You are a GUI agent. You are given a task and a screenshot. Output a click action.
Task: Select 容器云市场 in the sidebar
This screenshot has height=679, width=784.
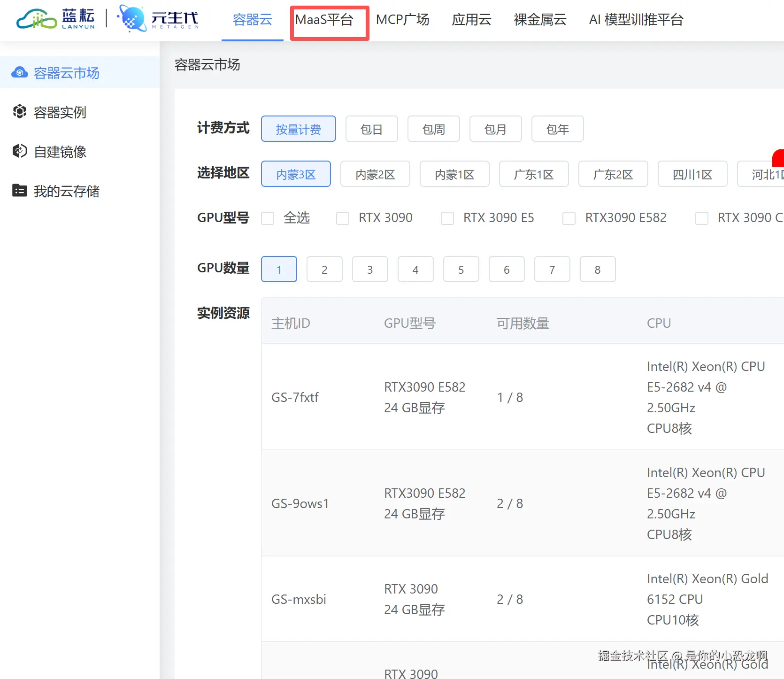[x=80, y=73]
